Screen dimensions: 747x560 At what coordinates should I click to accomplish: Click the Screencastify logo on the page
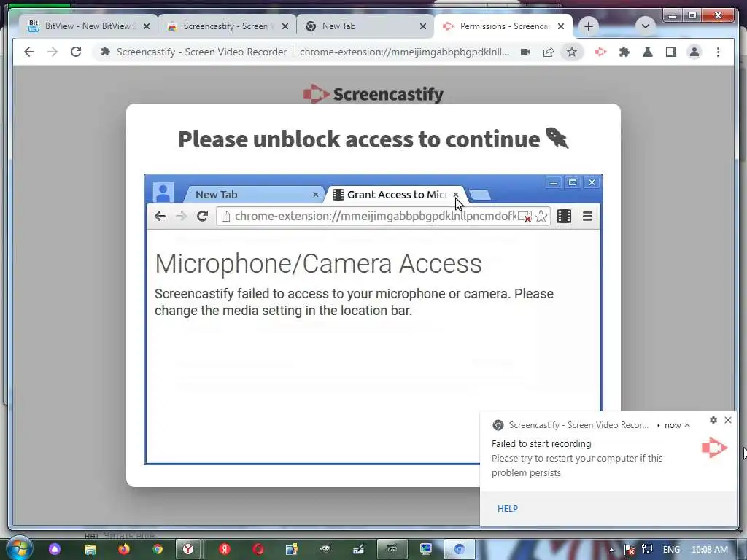pyautogui.click(x=373, y=94)
